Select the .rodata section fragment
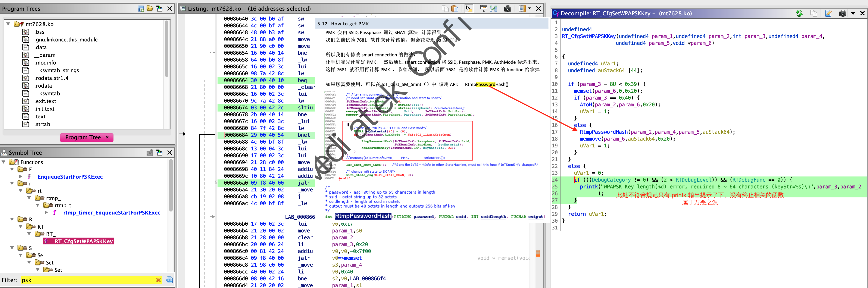 [43, 86]
